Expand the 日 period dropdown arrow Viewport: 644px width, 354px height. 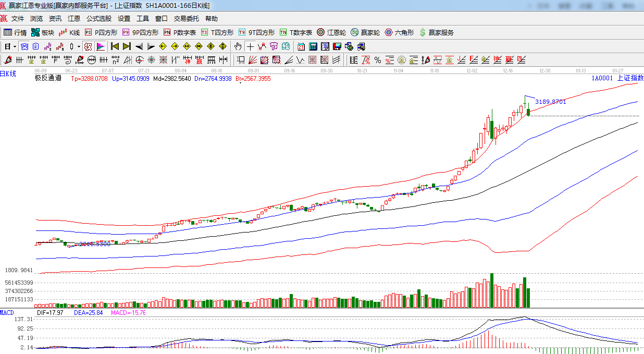point(15,46)
